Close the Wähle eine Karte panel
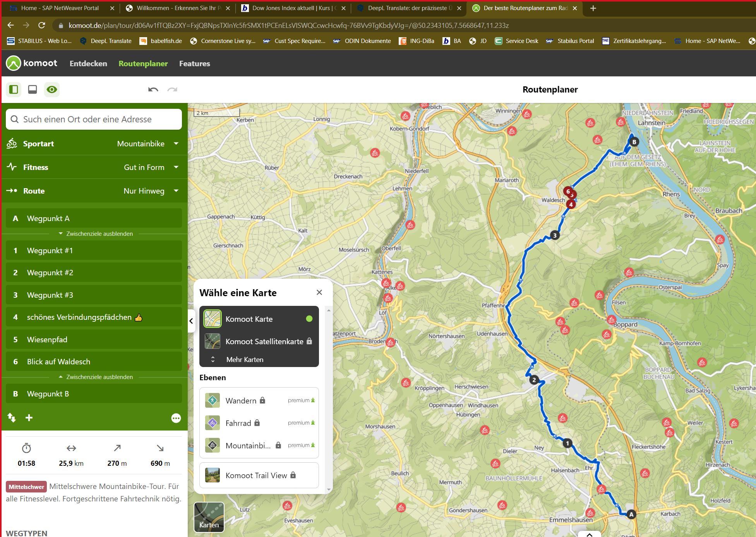756x537 pixels. click(x=319, y=292)
